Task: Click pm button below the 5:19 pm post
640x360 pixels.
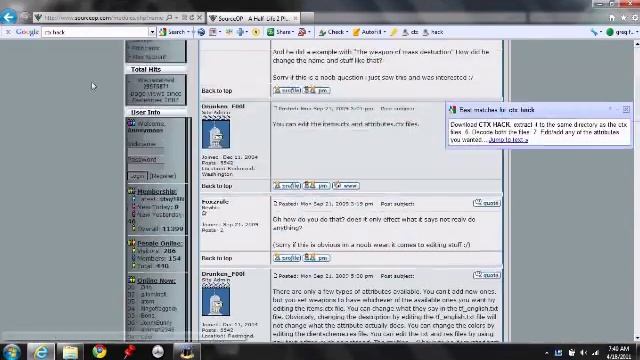Action: [317, 258]
